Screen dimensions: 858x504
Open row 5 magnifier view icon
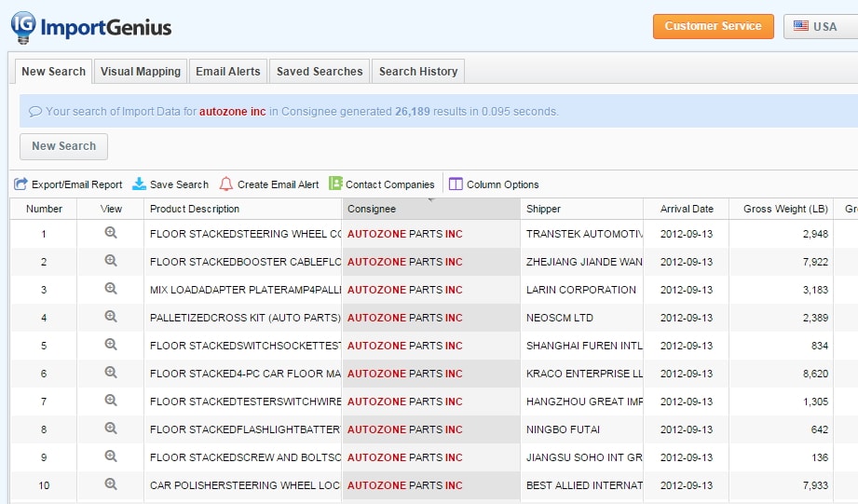(x=111, y=344)
